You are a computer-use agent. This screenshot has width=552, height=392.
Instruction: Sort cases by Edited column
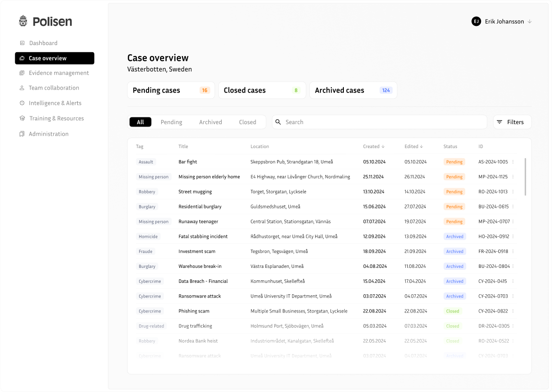coord(413,147)
